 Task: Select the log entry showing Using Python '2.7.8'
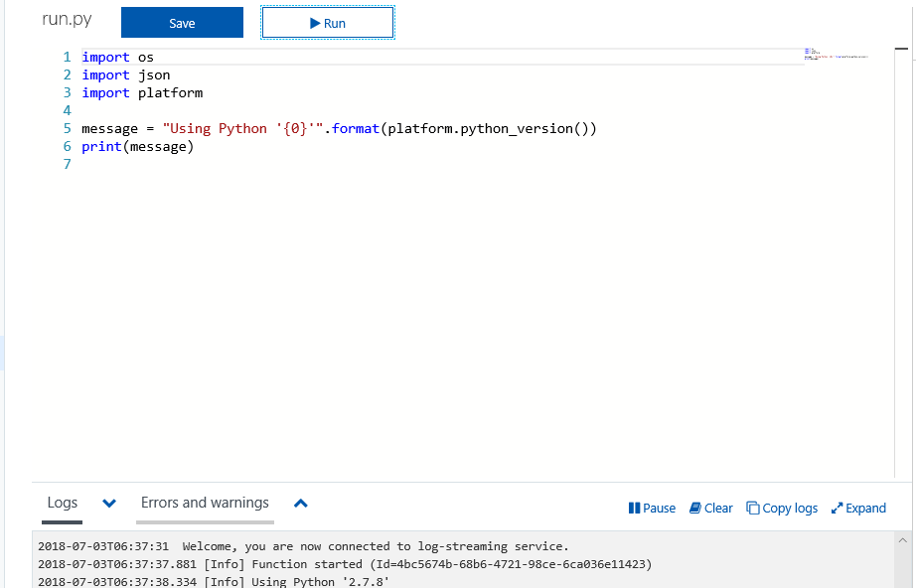(x=212, y=581)
